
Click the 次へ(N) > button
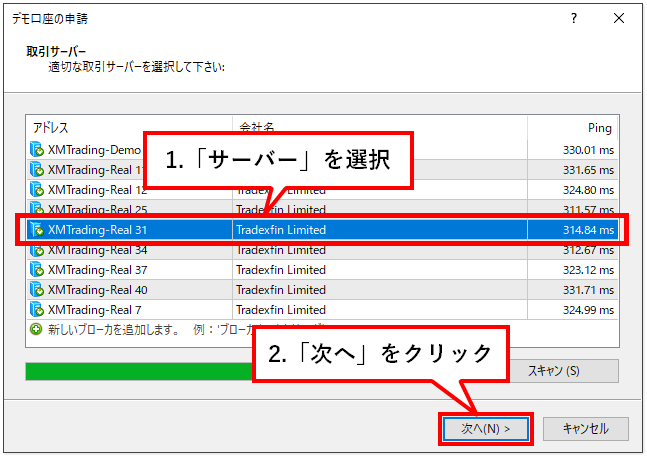(x=486, y=429)
